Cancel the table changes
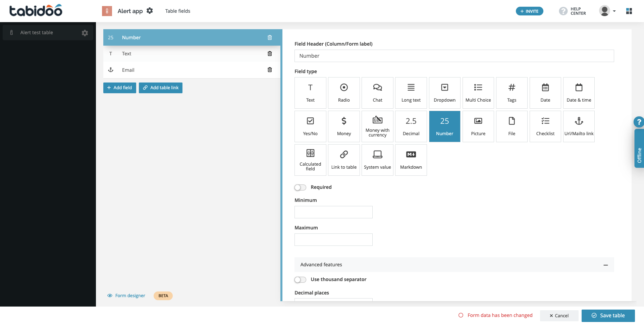 [559, 316]
